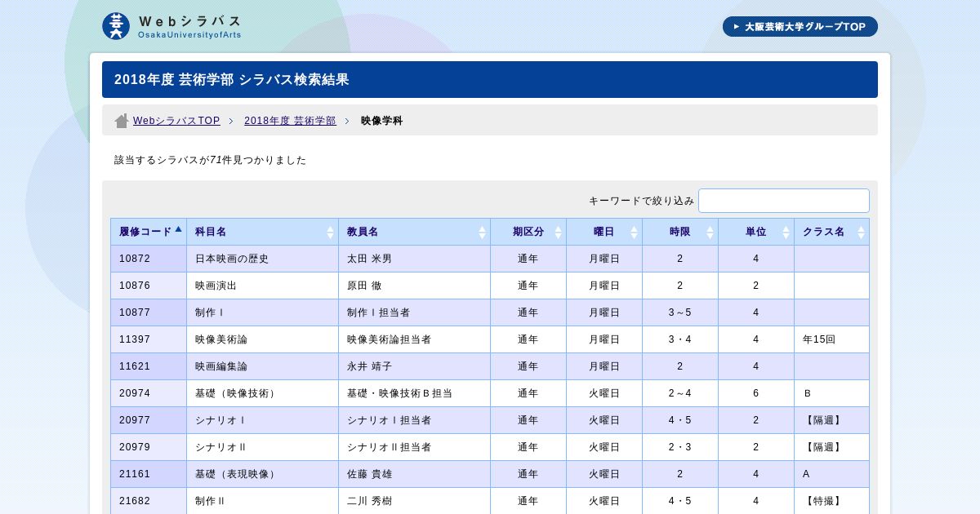Focus the キーワードで絞り込み input field
This screenshot has width=980, height=514.
[x=784, y=201]
